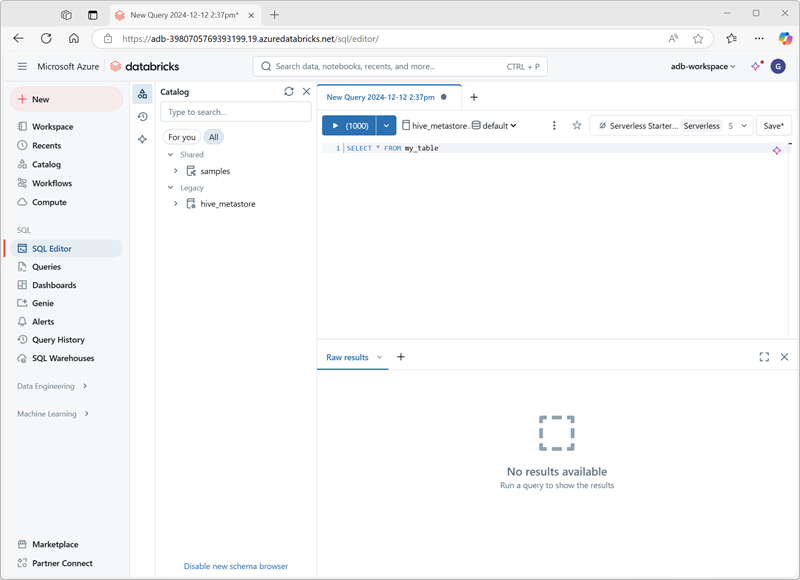Open the query kebab menu
This screenshot has width=800, height=580.
pyautogui.click(x=554, y=125)
